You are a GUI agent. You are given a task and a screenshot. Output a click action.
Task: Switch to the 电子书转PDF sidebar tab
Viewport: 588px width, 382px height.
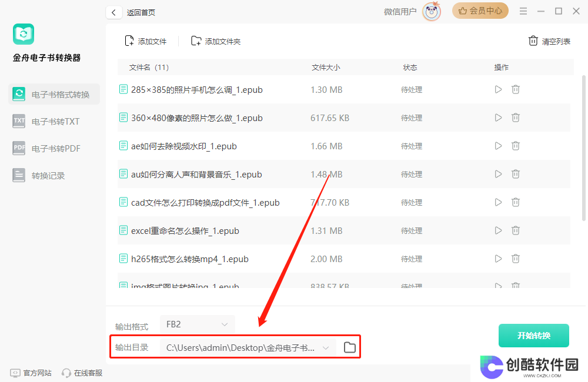tap(54, 148)
